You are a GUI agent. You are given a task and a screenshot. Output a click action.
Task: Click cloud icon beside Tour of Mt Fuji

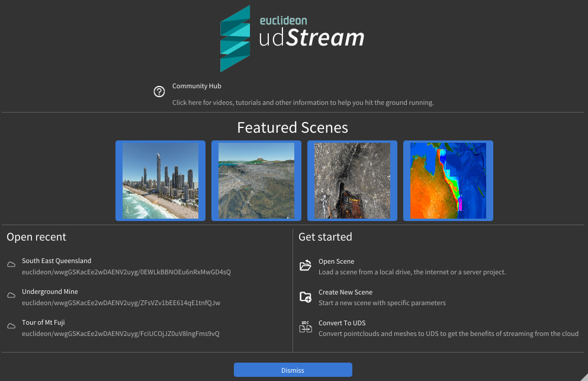click(x=11, y=326)
